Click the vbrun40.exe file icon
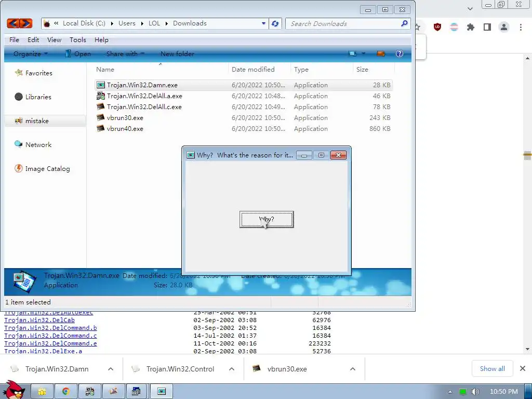Viewport: 532px width, 399px height. [101, 128]
